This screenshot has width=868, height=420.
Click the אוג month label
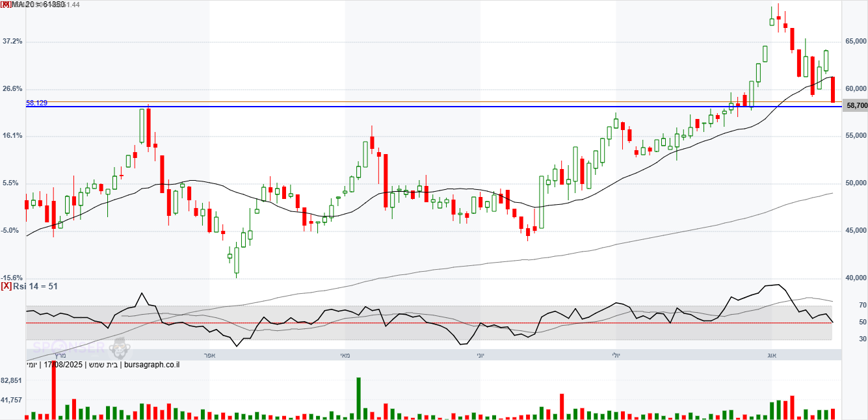[772, 355]
